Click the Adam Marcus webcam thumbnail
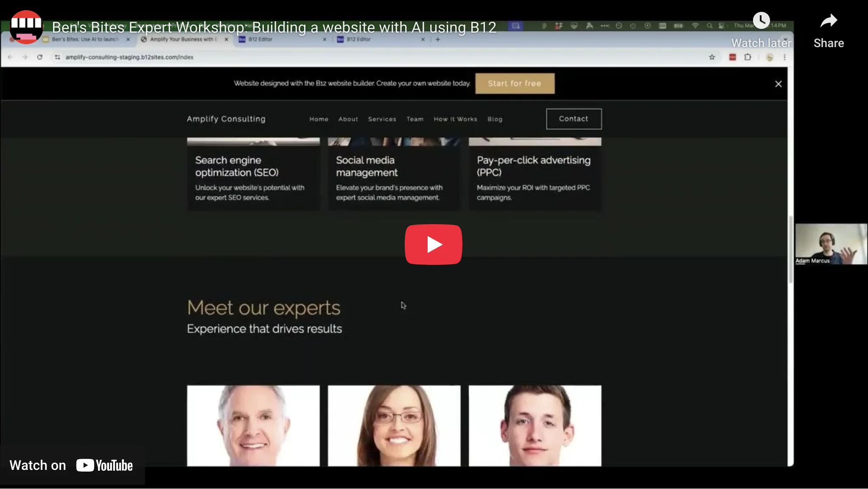 (831, 244)
